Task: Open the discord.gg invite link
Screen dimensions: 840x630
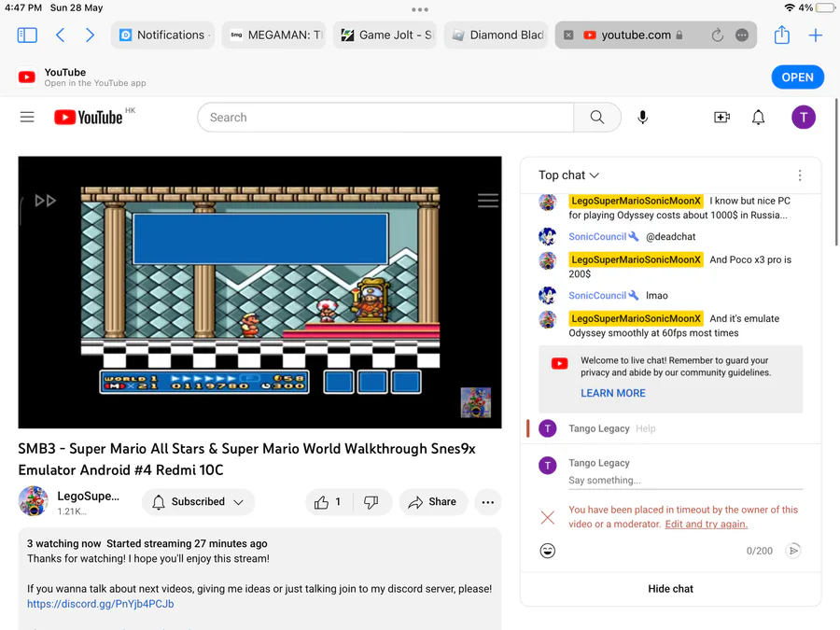Action: tap(101, 604)
